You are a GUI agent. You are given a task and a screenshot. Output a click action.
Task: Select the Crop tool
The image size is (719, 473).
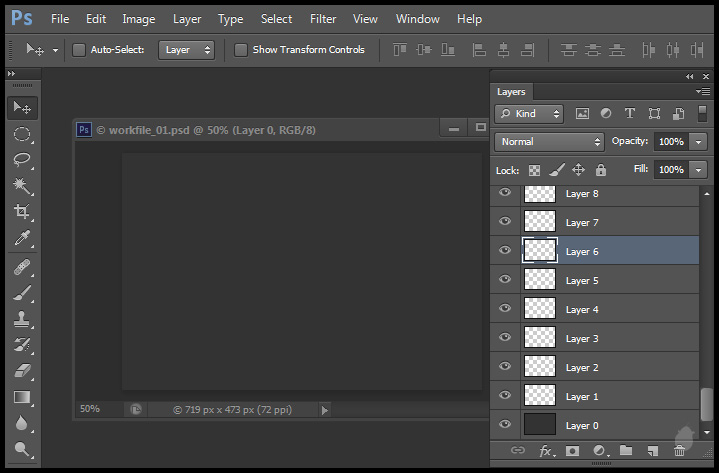click(x=21, y=212)
